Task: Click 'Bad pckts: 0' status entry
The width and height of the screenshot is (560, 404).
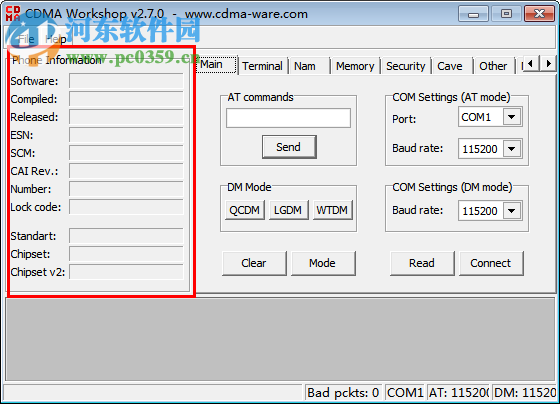Action: click(343, 393)
